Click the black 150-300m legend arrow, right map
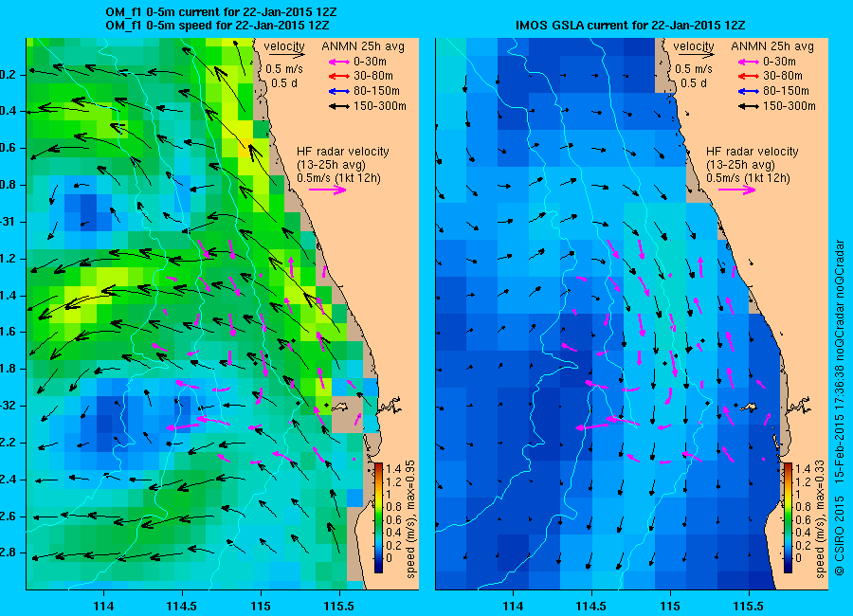The width and height of the screenshot is (853, 616). coord(749,107)
